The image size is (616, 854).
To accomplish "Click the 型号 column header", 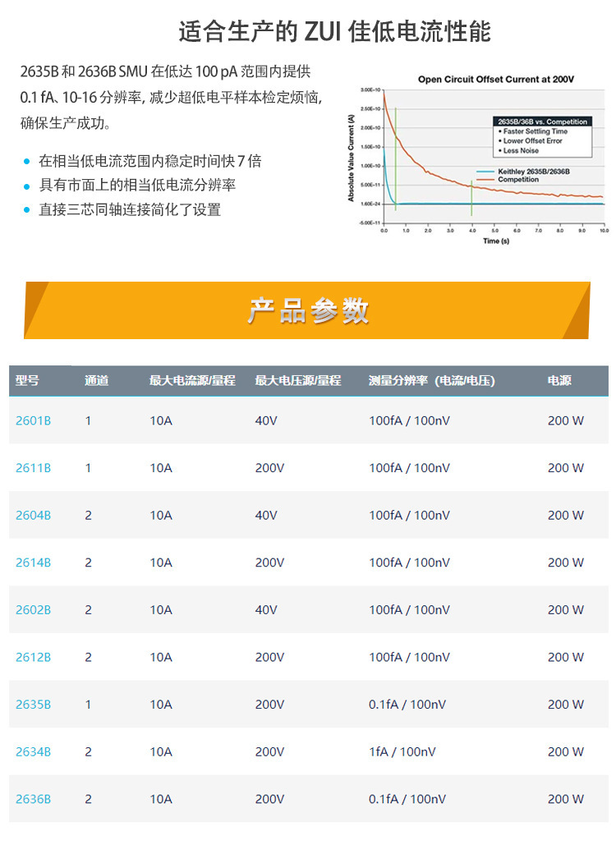I will [x=27, y=381].
